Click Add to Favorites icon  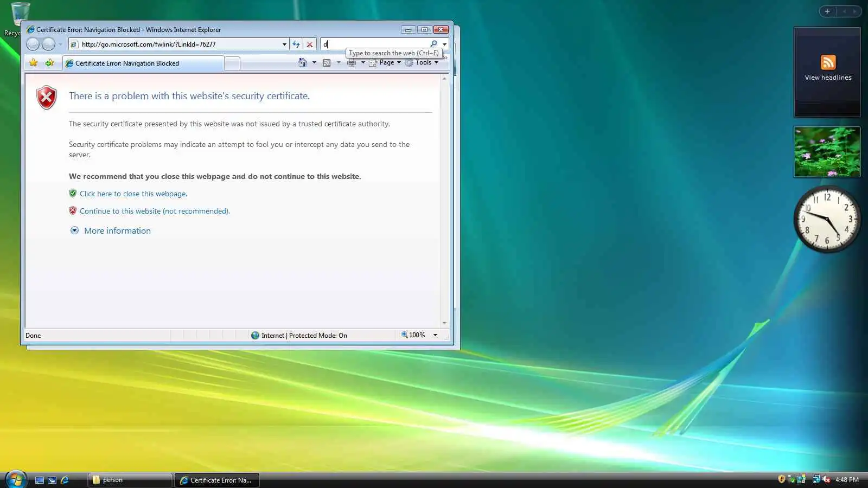(49, 63)
